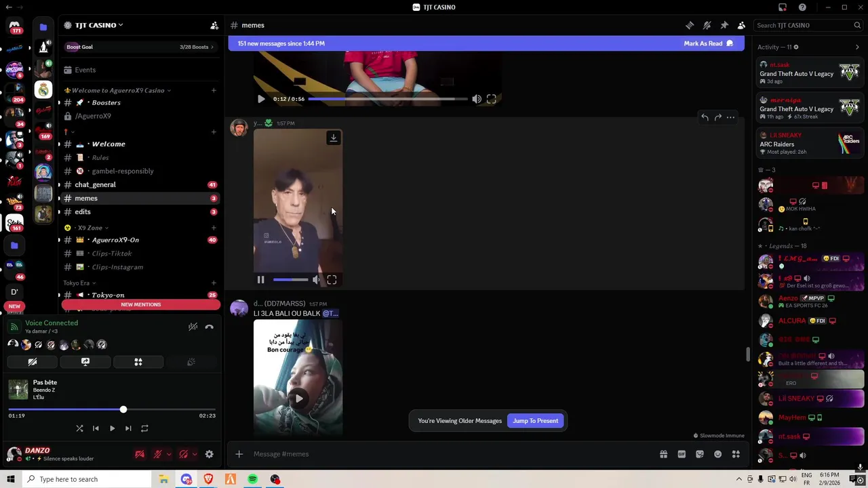The width and height of the screenshot is (868, 488).
Task: Click the noise suppression icon in voice panel
Action: tap(193, 327)
